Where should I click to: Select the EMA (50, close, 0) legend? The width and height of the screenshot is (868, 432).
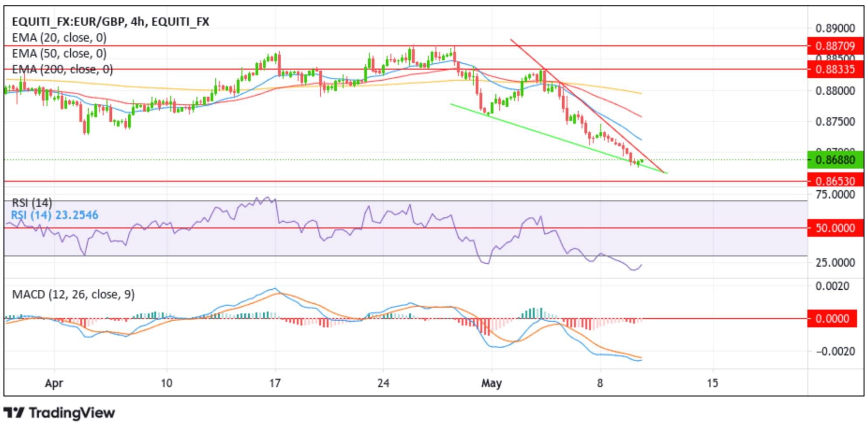[59, 53]
